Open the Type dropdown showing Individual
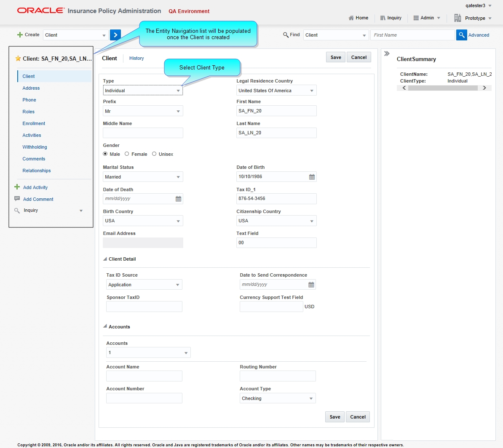Image resolution: width=503 pixels, height=448 pixels. [x=143, y=91]
